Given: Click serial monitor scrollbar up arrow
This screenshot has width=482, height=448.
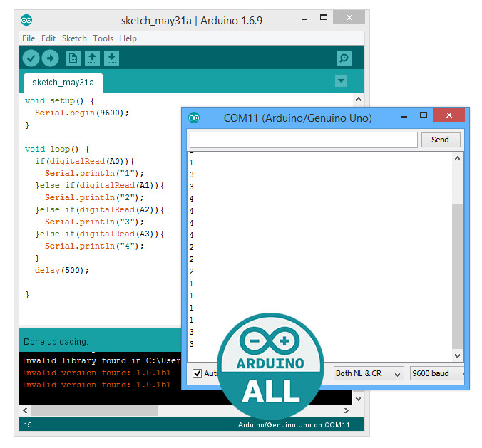Looking at the screenshot, I should pyautogui.click(x=458, y=158).
